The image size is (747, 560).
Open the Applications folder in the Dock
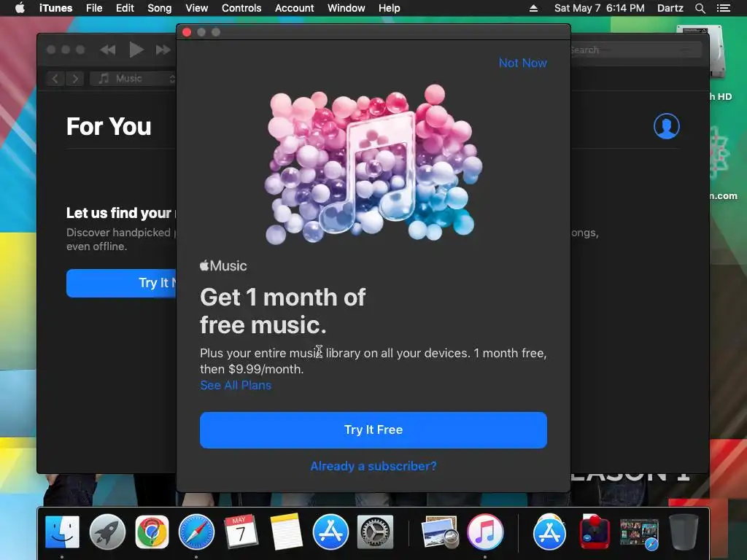click(x=549, y=532)
